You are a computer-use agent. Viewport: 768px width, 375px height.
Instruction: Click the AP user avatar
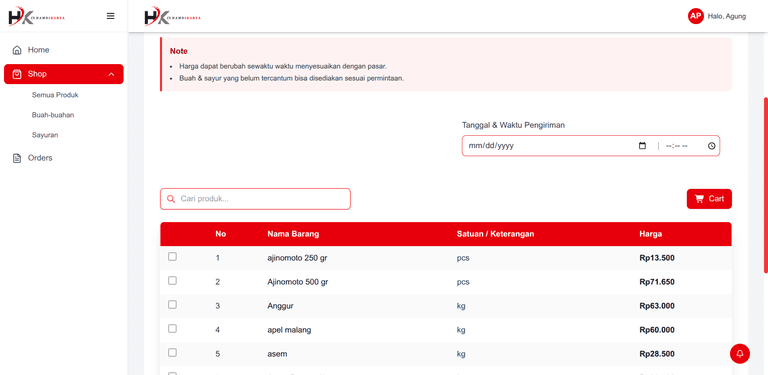pyautogui.click(x=696, y=16)
